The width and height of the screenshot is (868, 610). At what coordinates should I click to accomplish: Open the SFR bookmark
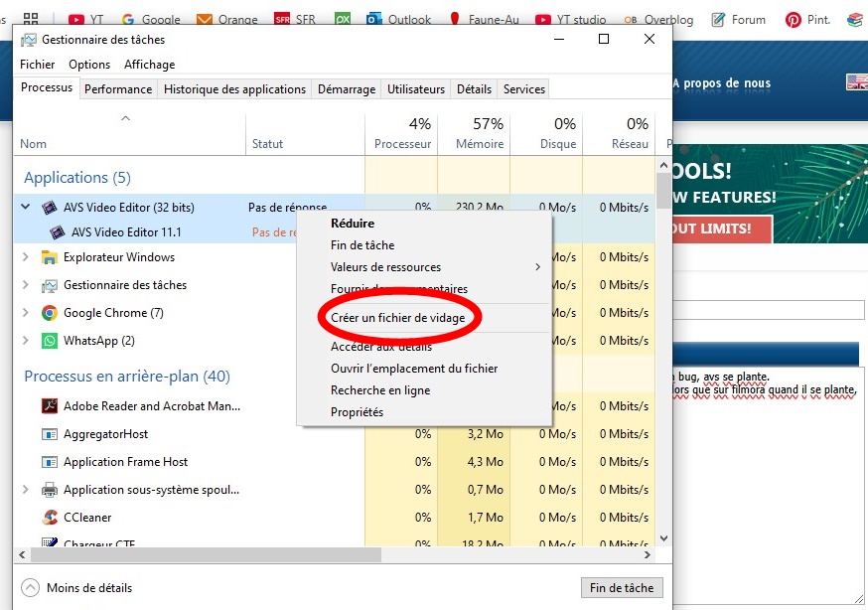(295, 20)
